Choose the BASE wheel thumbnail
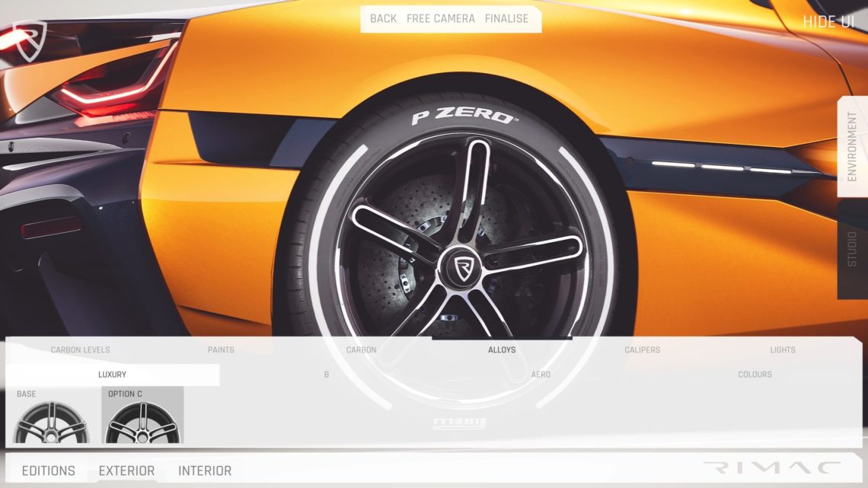 point(51,416)
